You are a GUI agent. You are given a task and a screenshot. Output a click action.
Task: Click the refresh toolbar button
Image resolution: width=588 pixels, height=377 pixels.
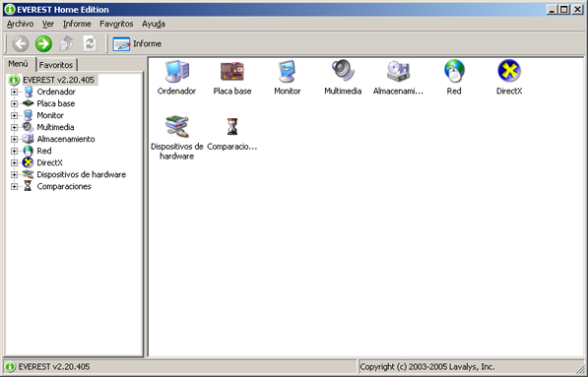point(90,43)
